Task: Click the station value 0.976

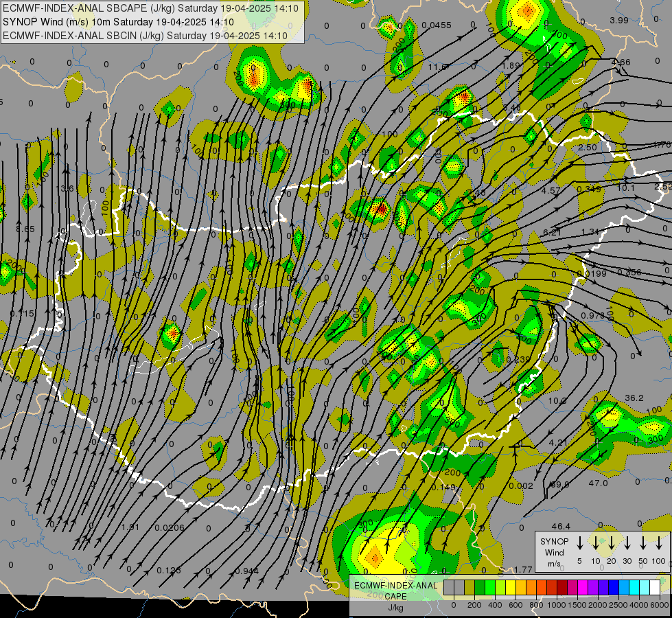Action: [x=592, y=315]
